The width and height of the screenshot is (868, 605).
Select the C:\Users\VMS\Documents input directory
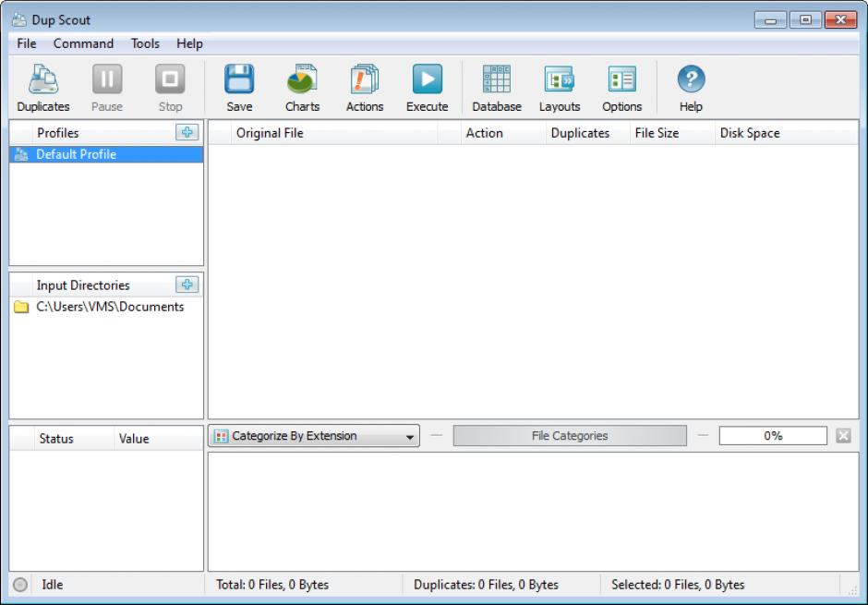pyautogui.click(x=110, y=308)
